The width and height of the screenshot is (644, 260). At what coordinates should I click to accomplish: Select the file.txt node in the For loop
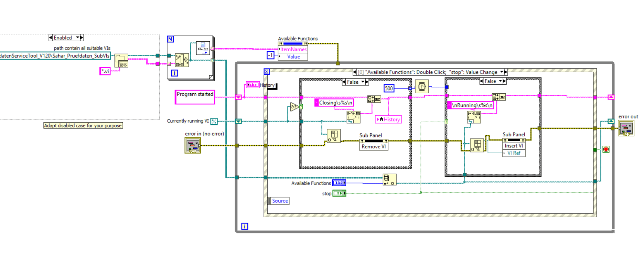click(203, 48)
